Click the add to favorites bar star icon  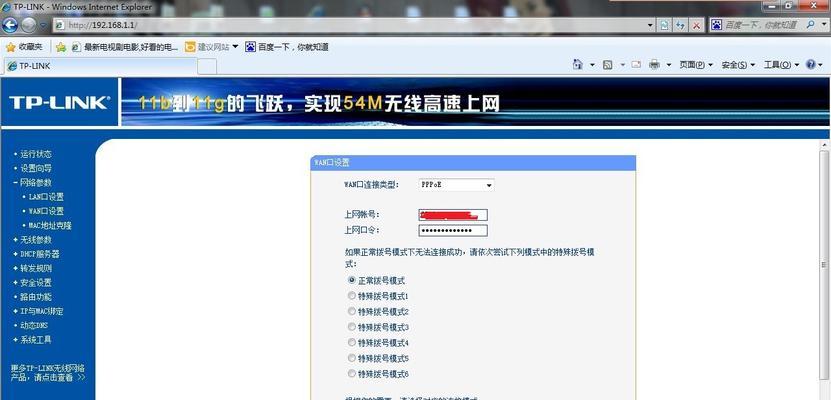click(61, 47)
